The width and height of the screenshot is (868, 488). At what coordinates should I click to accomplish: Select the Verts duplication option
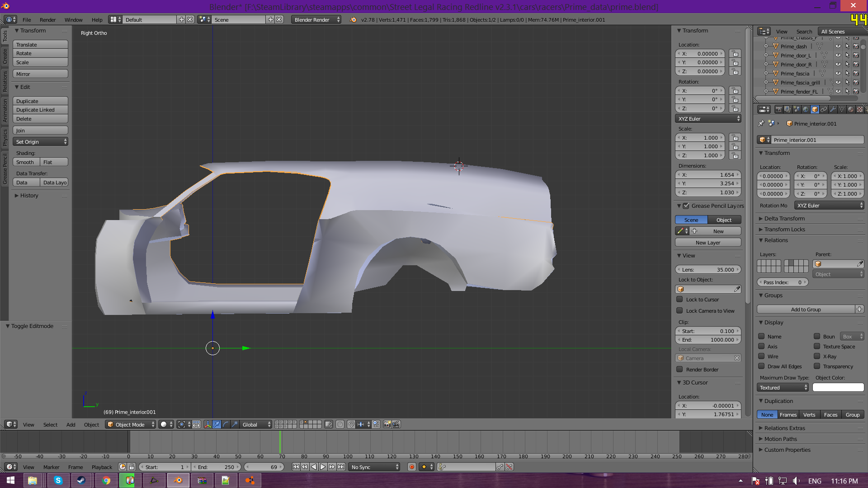(x=809, y=414)
